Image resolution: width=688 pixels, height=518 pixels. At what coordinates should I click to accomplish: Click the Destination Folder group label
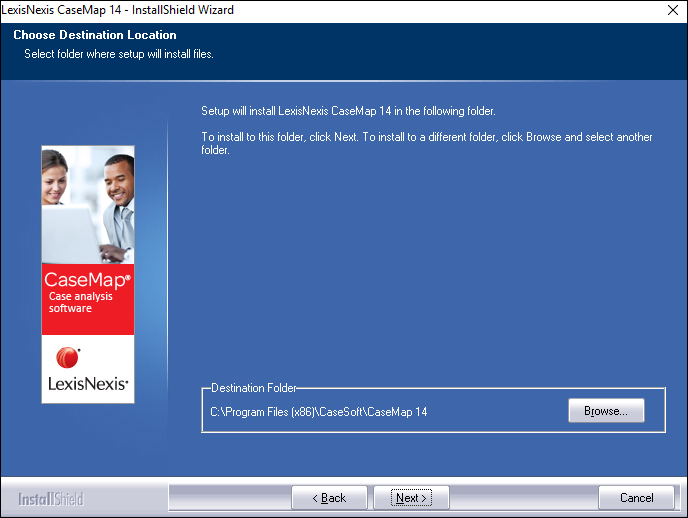[254, 388]
